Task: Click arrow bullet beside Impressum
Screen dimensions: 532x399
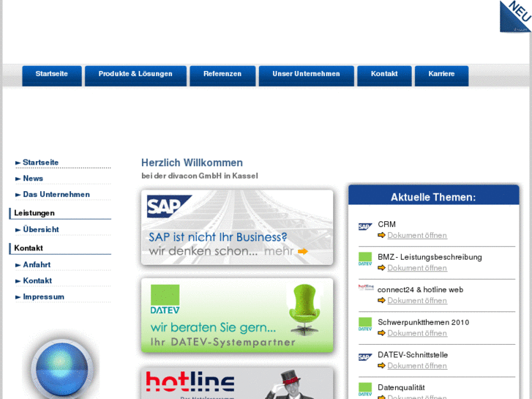Action: pyautogui.click(x=18, y=297)
